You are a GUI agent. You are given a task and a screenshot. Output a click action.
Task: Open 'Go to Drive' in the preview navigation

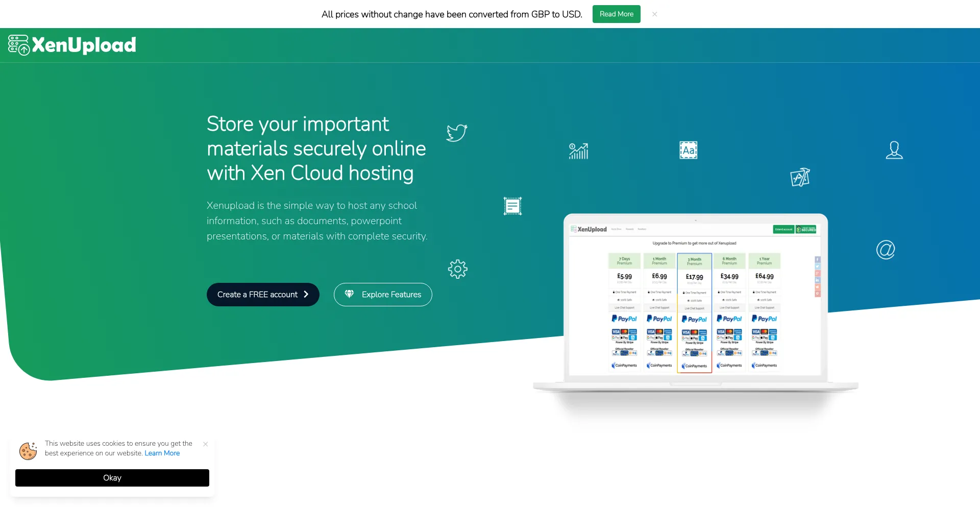(617, 229)
